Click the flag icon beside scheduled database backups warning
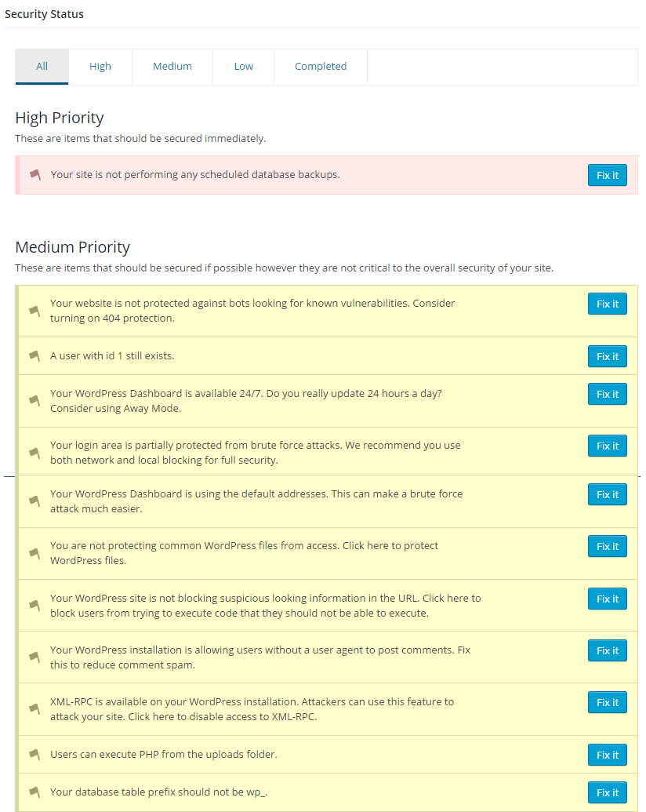This screenshot has height=812, width=646. [x=34, y=175]
